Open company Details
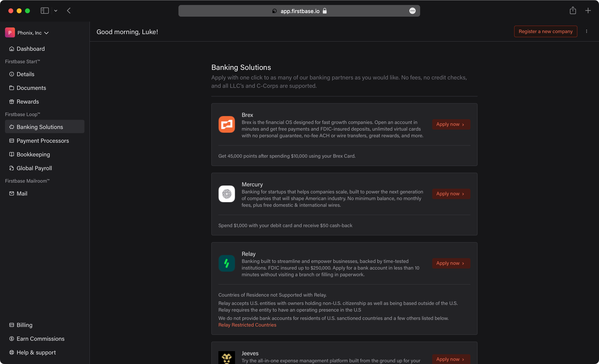 (45, 74)
